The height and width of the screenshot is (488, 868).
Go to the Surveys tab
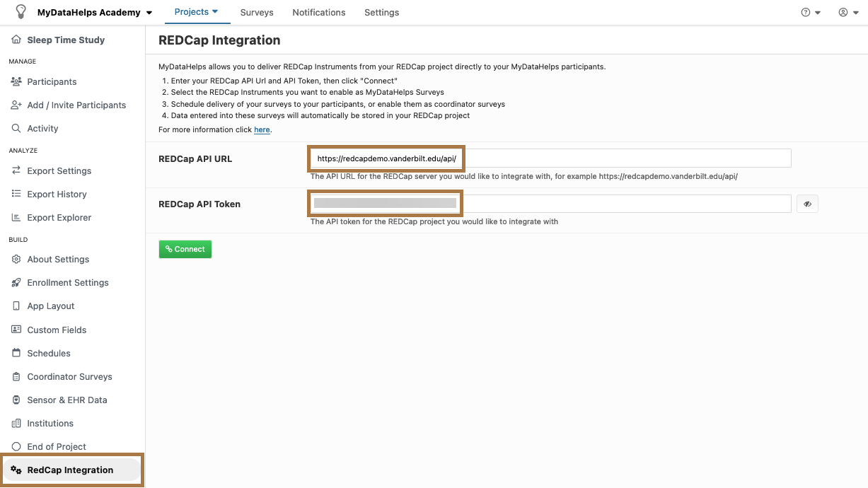point(257,13)
